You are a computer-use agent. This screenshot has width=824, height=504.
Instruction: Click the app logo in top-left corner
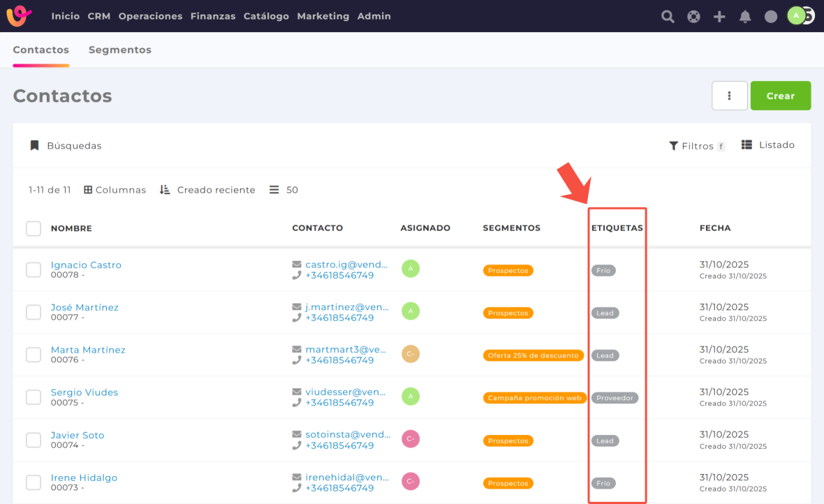tap(19, 16)
